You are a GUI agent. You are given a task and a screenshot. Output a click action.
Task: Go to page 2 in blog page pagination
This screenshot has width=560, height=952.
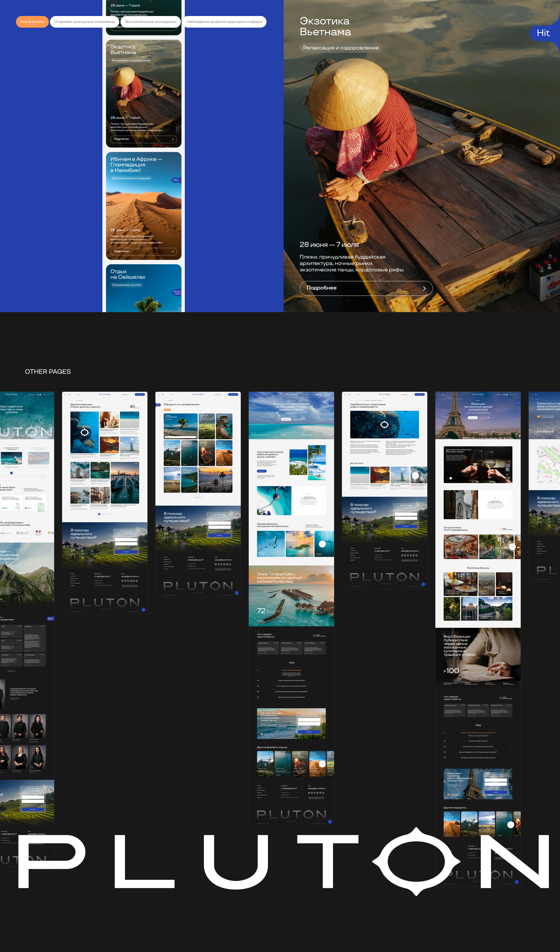click(x=101, y=514)
